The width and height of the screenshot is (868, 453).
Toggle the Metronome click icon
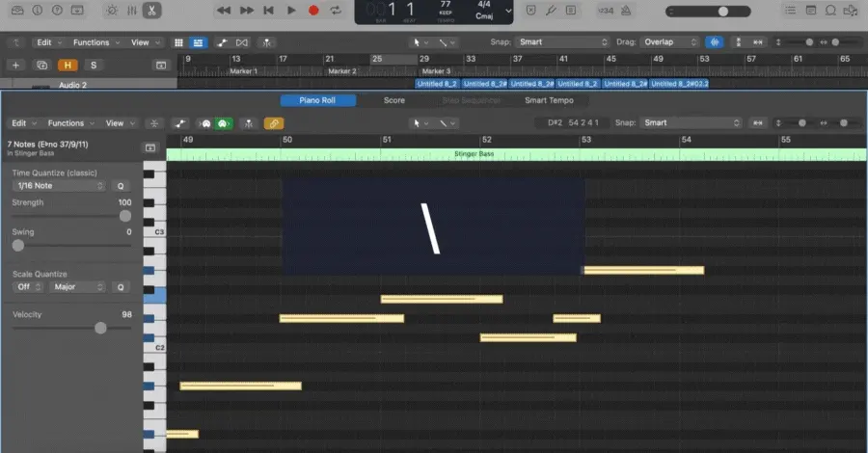click(x=626, y=11)
